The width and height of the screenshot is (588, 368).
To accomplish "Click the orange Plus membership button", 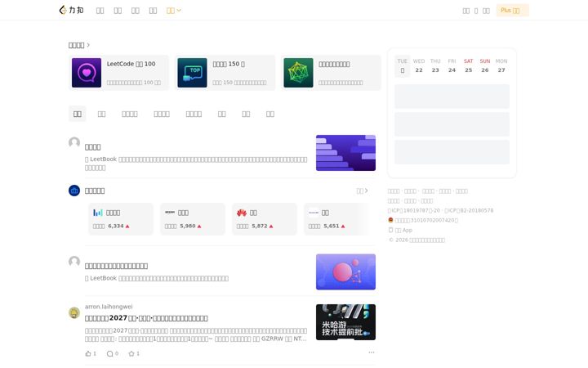I will point(512,11).
